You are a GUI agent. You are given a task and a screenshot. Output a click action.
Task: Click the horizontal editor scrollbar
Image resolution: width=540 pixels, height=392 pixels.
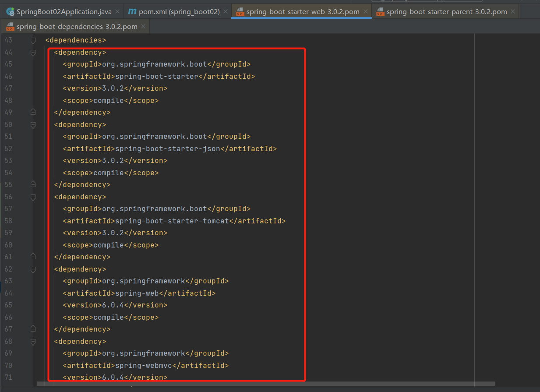click(266, 384)
